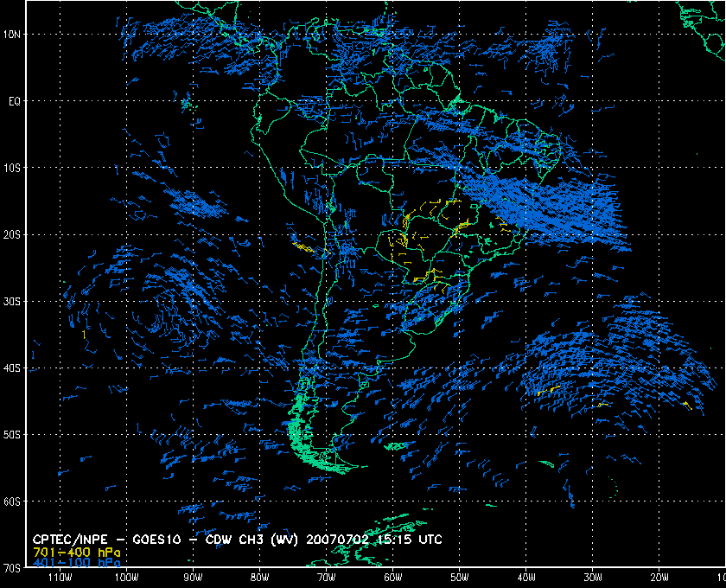Click the 80W longitude label
This screenshot has width=726, height=588.
click(x=260, y=578)
